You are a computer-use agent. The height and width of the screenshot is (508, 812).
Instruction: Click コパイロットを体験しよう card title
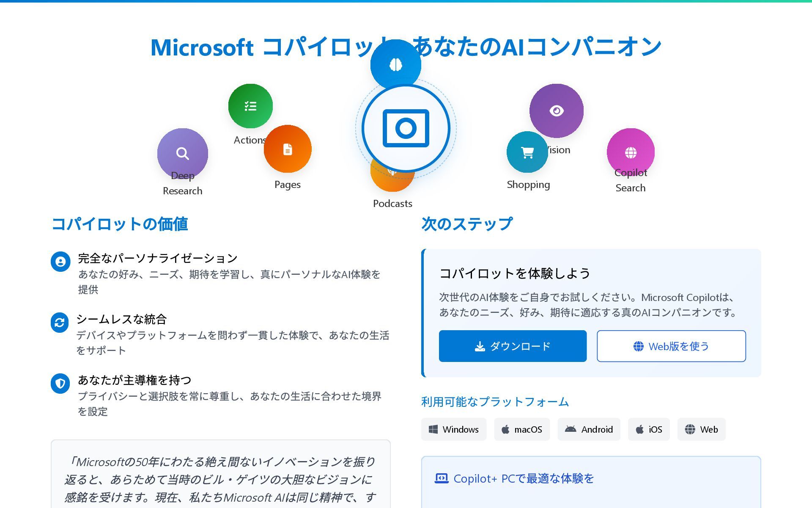(x=515, y=273)
